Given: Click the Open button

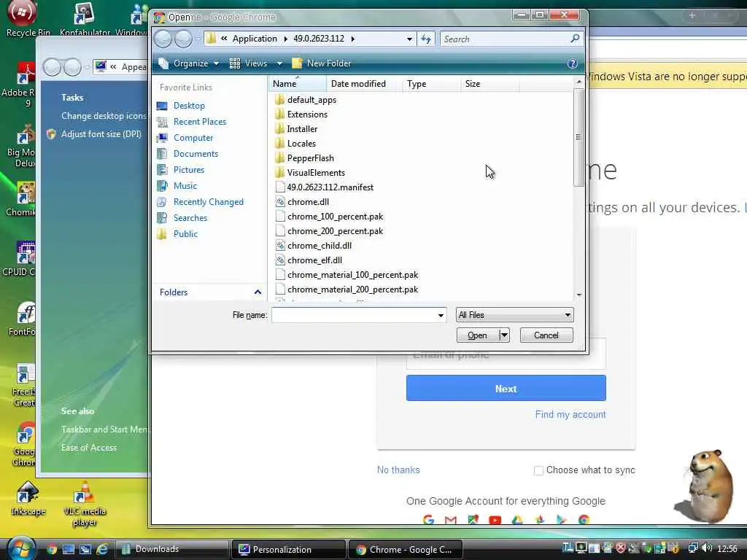Looking at the screenshot, I should [477, 335].
